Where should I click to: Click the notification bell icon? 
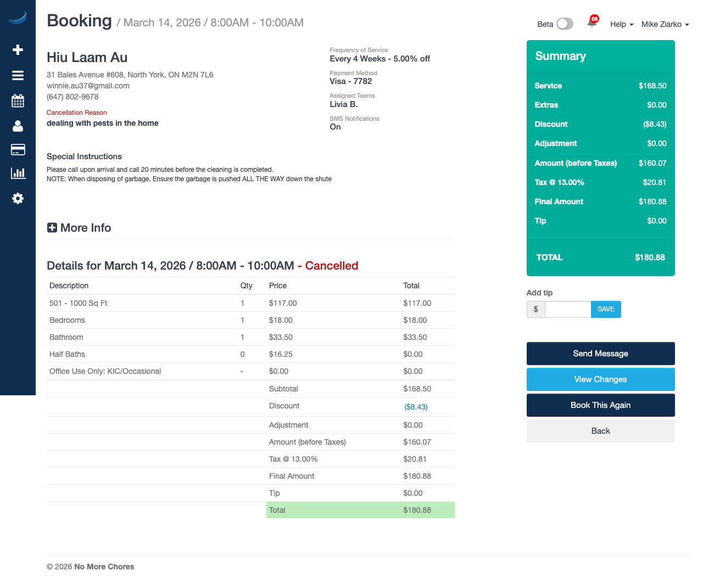(592, 23)
